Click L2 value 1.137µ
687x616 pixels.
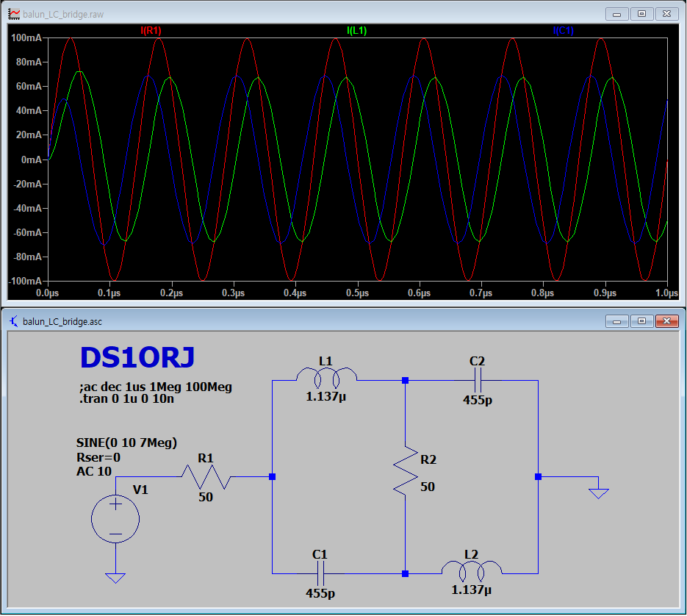click(472, 590)
